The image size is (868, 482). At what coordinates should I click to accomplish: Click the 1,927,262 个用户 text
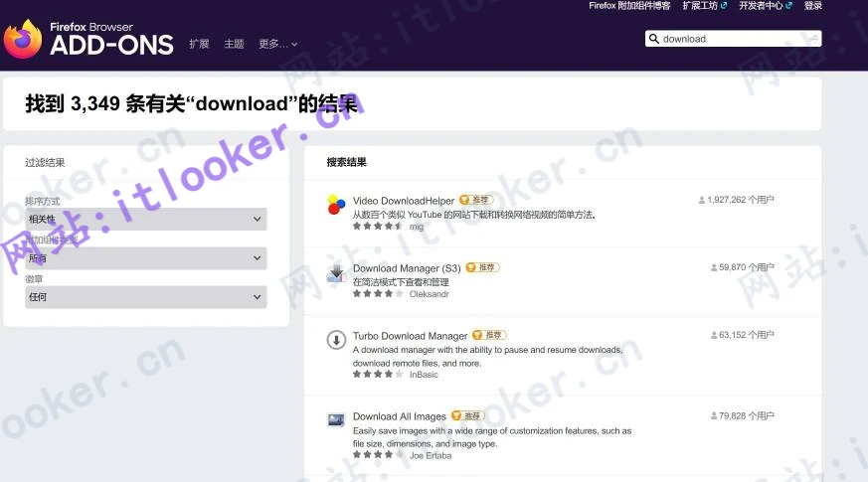pyautogui.click(x=741, y=200)
